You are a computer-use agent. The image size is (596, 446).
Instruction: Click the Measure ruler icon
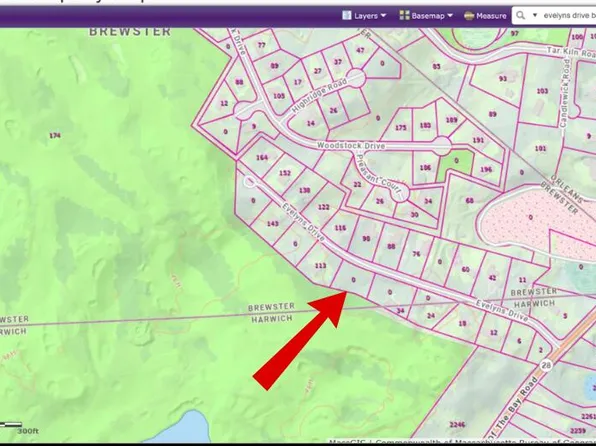[469, 16]
